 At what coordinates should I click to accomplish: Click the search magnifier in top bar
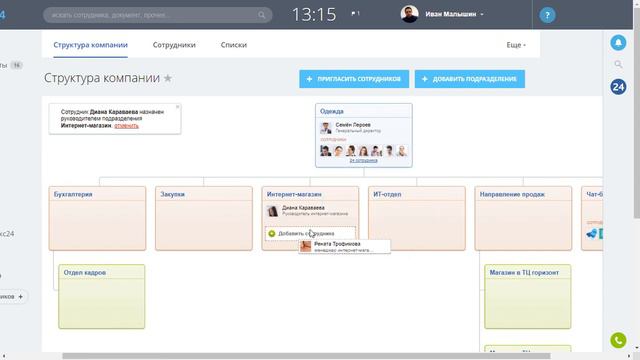click(x=261, y=15)
